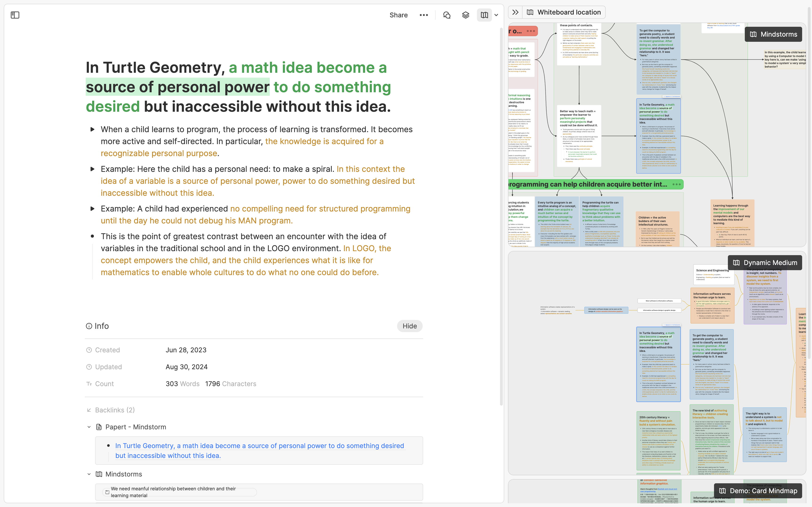
Task: Open dropdown arrow next to map icon
Action: [496, 15]
